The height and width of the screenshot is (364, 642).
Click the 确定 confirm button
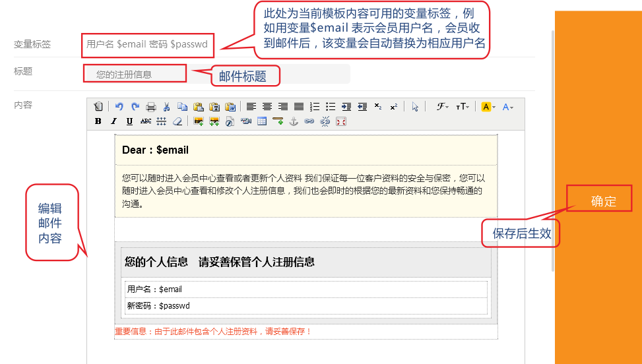(x=603, y=202)
